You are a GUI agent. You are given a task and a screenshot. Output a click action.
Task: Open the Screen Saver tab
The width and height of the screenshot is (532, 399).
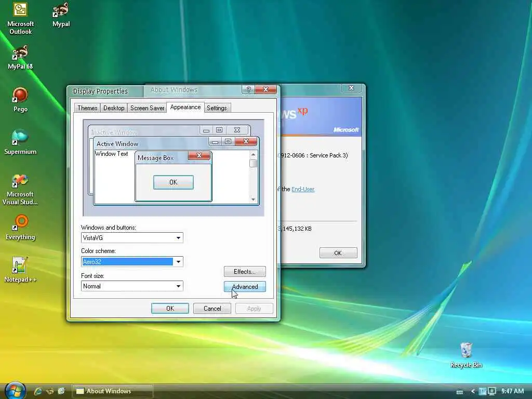147,108
